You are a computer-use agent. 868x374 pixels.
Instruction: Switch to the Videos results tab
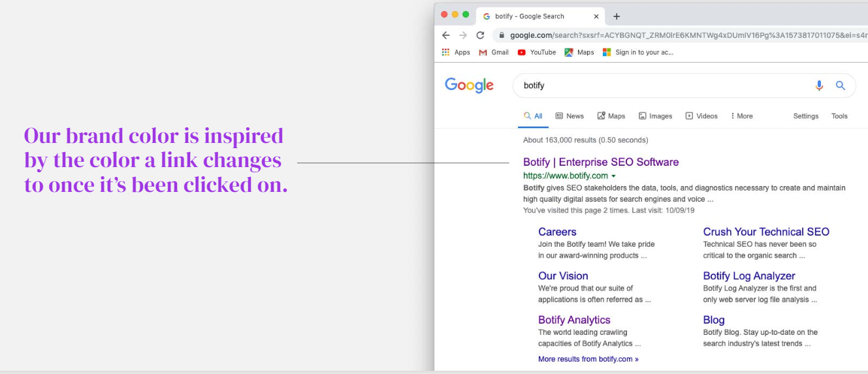[x=701, y=116]
